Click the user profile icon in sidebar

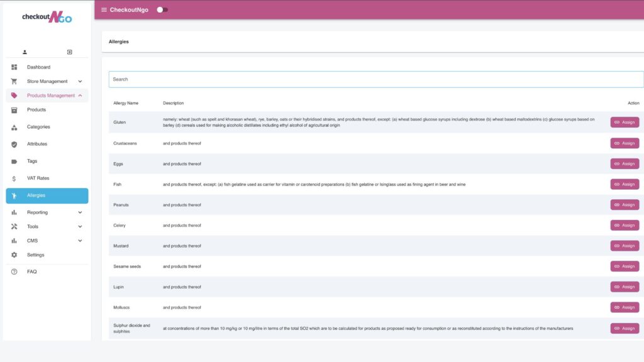click(x=25, y=52)
